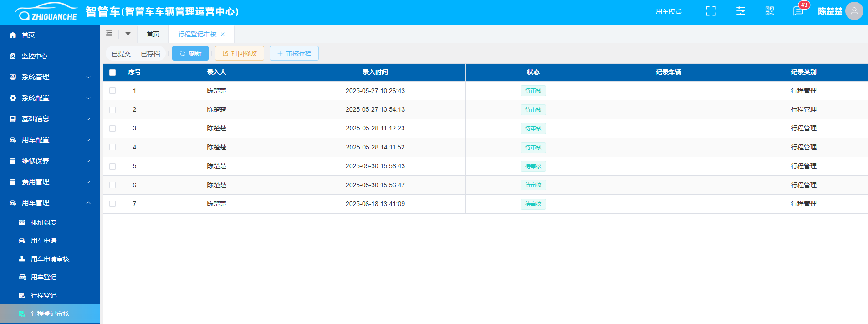Expand the 系统管理 menu
The height and width of the screenshot is (324, 868).
click(x=50, y=77)
